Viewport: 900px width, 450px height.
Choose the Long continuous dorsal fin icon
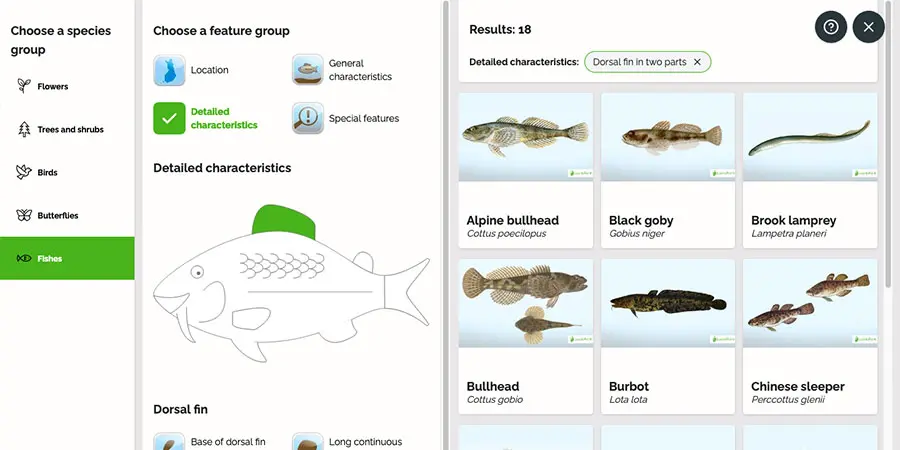tap(308, 442)
